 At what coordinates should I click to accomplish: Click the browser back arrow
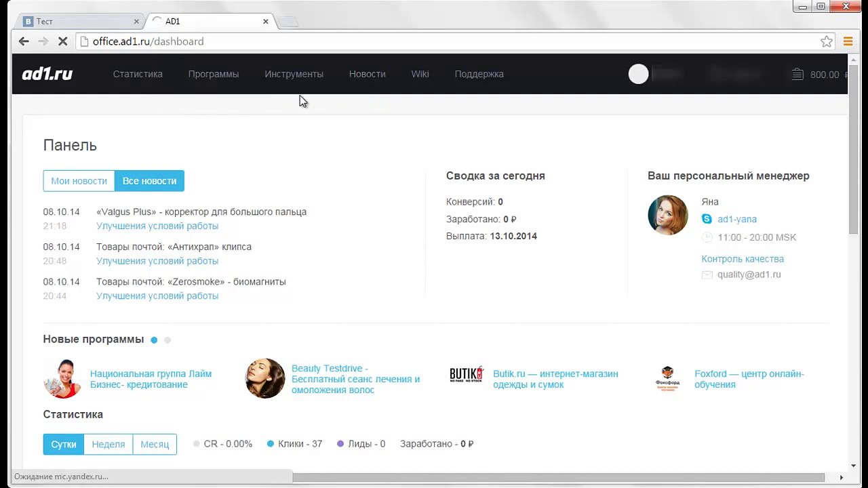click(24, 41)
